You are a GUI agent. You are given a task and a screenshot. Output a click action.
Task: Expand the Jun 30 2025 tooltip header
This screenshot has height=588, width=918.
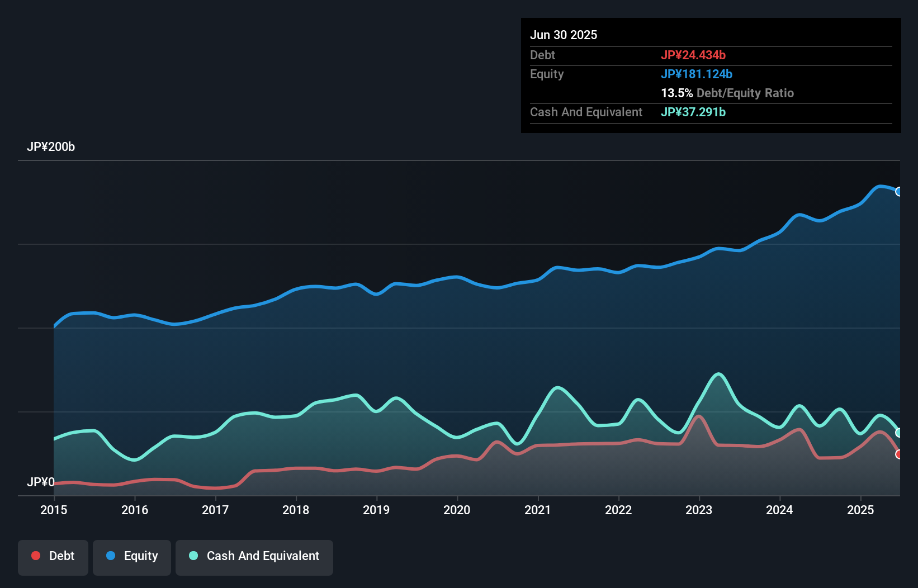[564, 35]
